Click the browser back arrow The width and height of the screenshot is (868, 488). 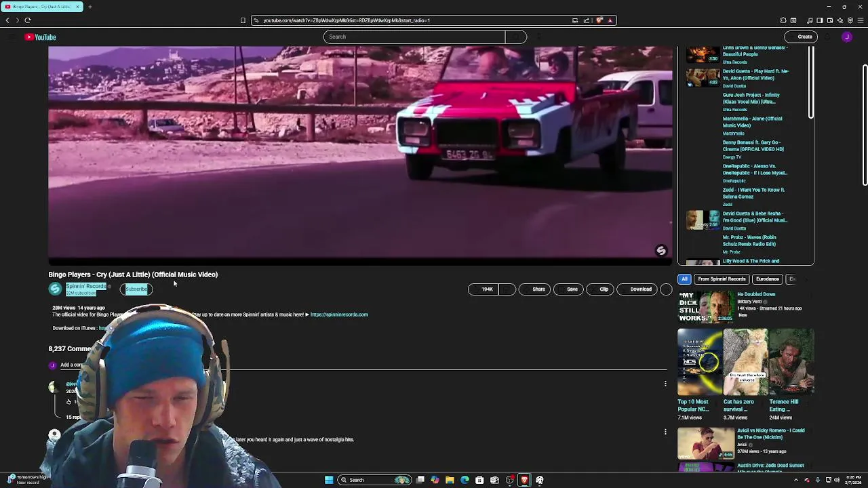click(7, 20)
